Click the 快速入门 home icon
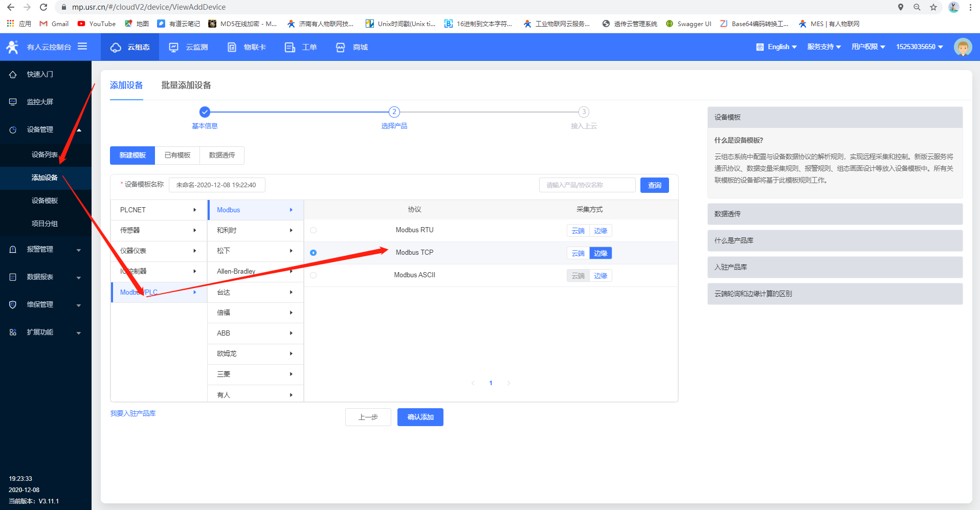Image resolution: width=980 pixels, height=510 pixels. coord(13,75)
